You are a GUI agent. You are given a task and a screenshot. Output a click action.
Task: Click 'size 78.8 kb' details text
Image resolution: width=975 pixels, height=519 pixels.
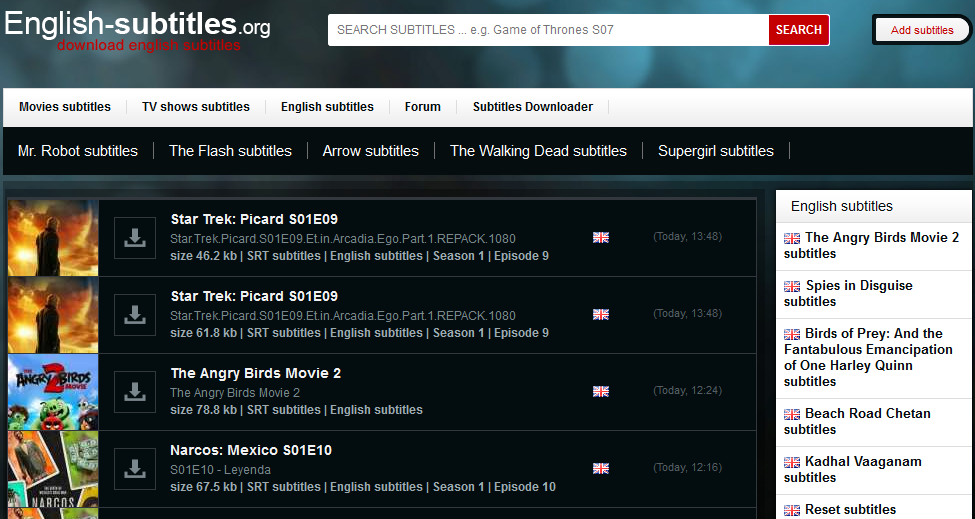point(297,410)
